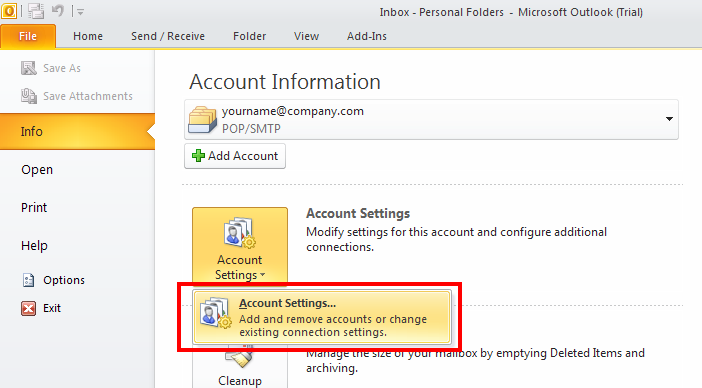Click the Add Account button
Screen dimensions: 702x388
pyautogui.click(x=235, y=156)
